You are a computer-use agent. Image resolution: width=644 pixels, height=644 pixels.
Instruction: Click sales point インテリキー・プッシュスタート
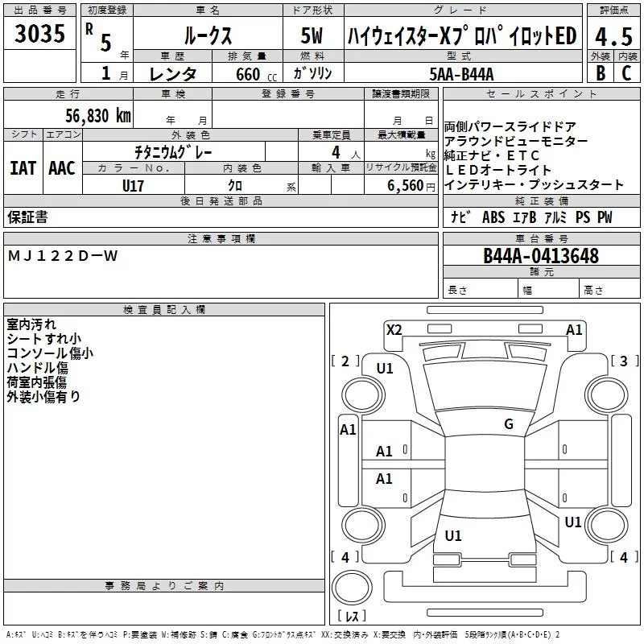pos(534,184)
